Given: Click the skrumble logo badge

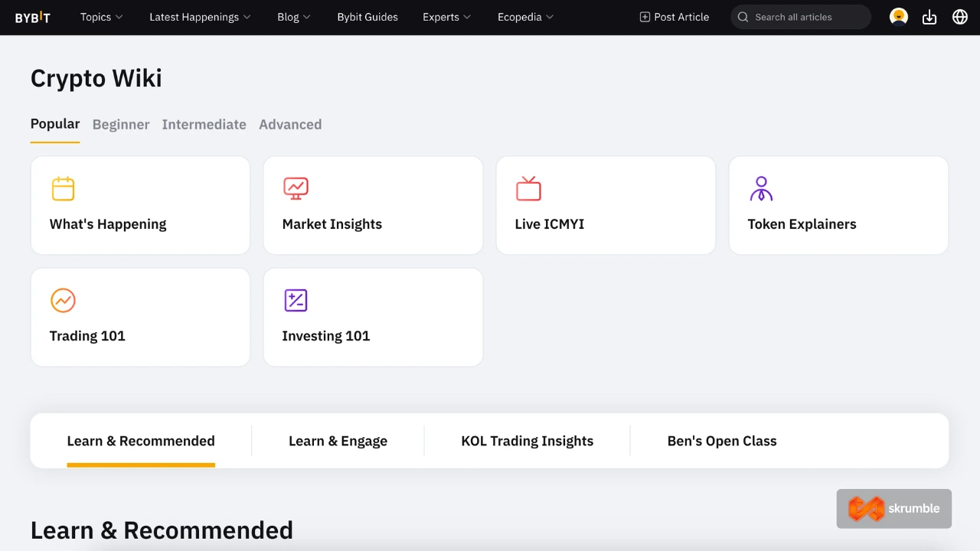Looking at the screenshot, I should tap(894, 509).
